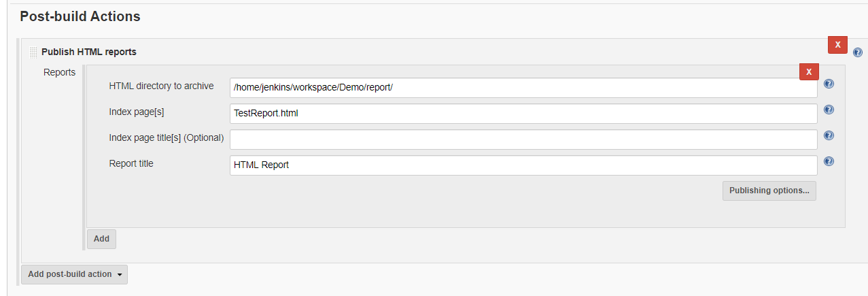Click the Publish HTML reports title text
The height and width of the screenshot is (296, 868).
[x=89, y=52]
